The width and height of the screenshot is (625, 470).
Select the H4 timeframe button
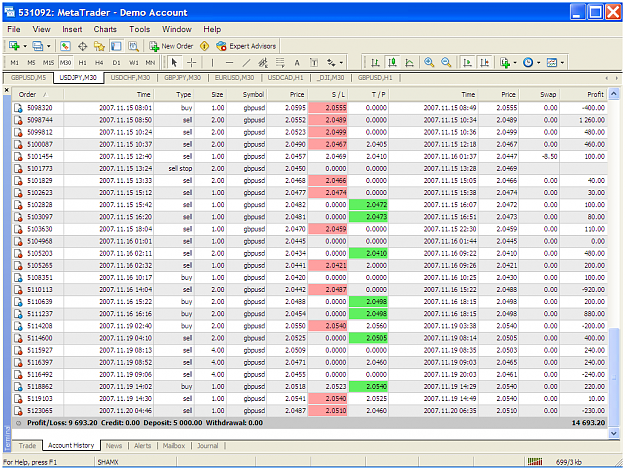pos(99,63)
